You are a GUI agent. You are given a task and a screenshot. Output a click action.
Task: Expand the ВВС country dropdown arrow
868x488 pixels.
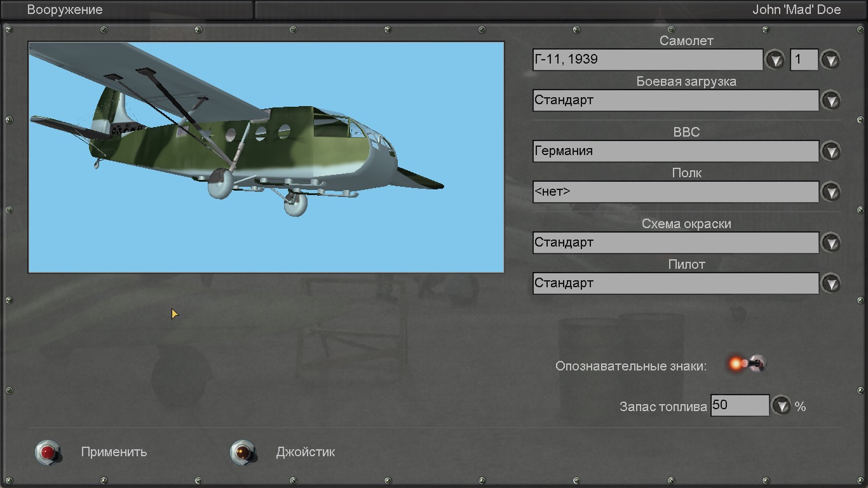831,151
